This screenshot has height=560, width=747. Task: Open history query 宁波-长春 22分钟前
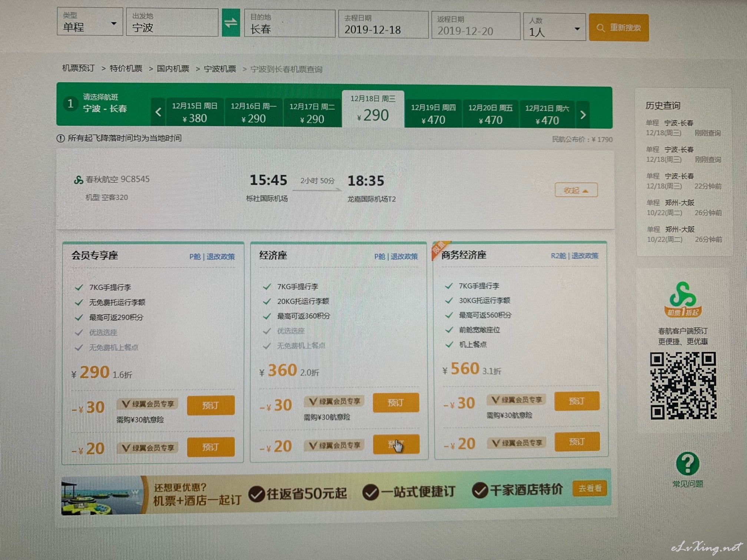click(x=684, y=181)
